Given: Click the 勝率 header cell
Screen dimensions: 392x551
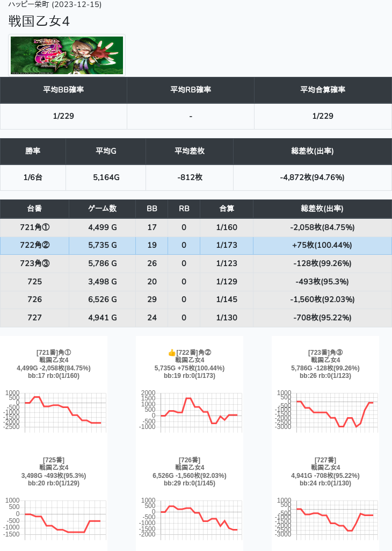Looking at the screenshot, I should pyautogui.click(x=33, y=152).
